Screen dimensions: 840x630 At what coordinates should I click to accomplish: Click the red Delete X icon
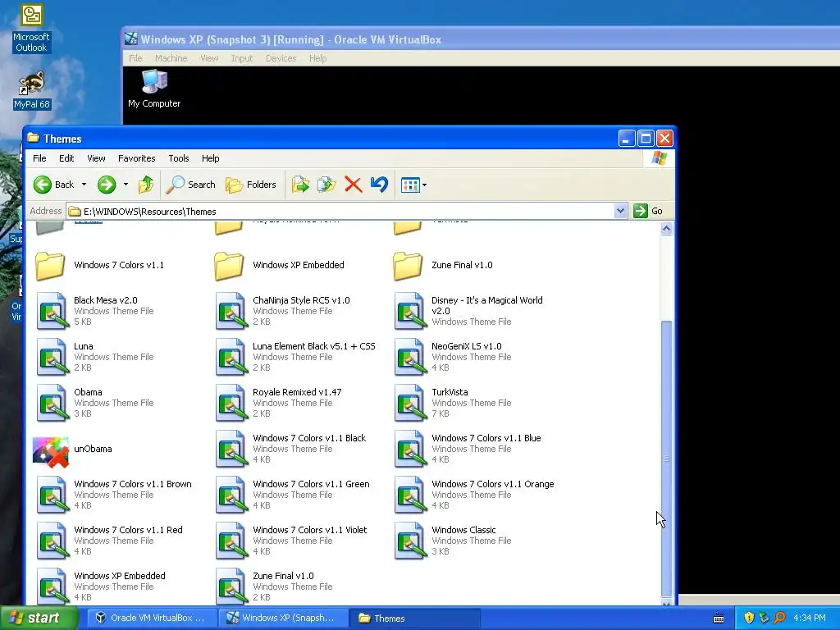coord(353,185)
